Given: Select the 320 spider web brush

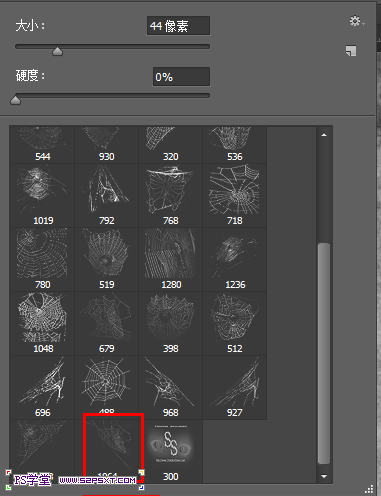Looking at the screenshot, I should click(x=170, y=145).
